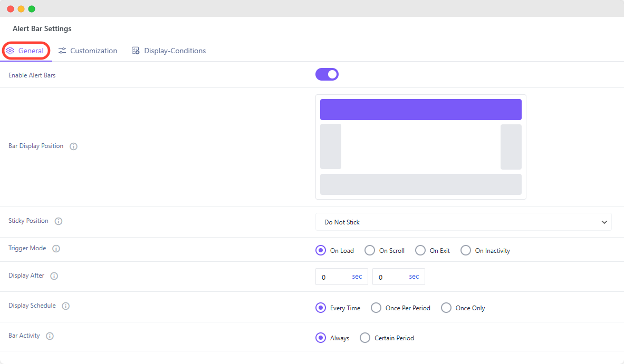Screen dimensions: 624x364
Task: Select the left side bar position
Action: coord(331,146)
